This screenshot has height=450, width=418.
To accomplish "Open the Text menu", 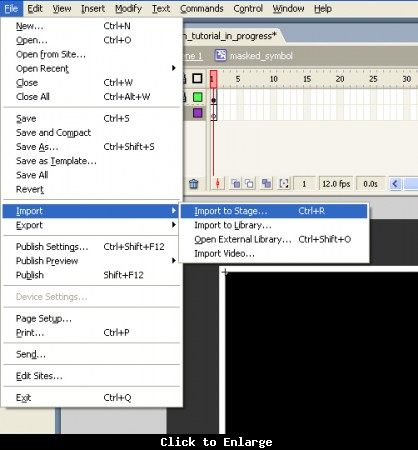I will [x=161, y=8].
